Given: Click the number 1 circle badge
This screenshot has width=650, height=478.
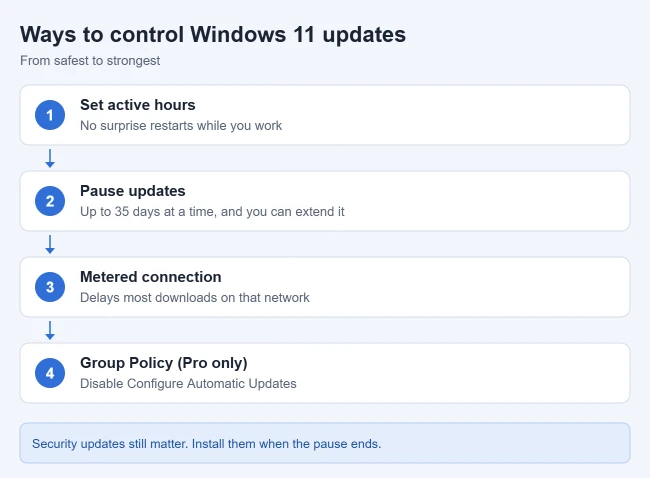Looking at the screenshot, I should pyautogui.click(x=50, y=115).
